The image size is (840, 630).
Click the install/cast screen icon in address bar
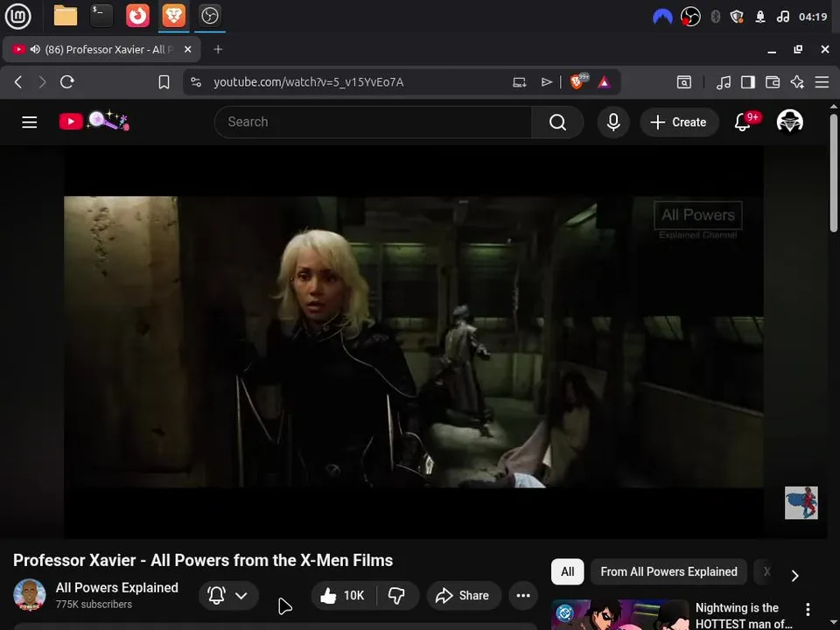click(519, 82)
